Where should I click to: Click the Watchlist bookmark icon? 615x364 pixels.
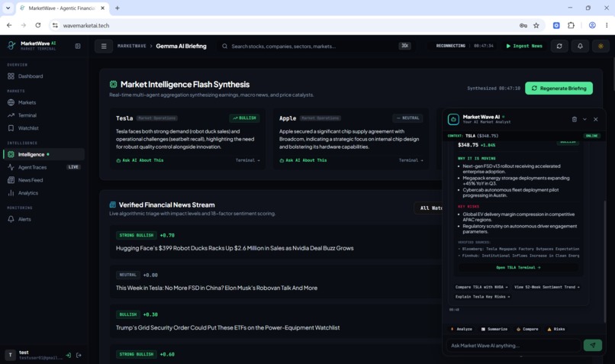(11, 128)
